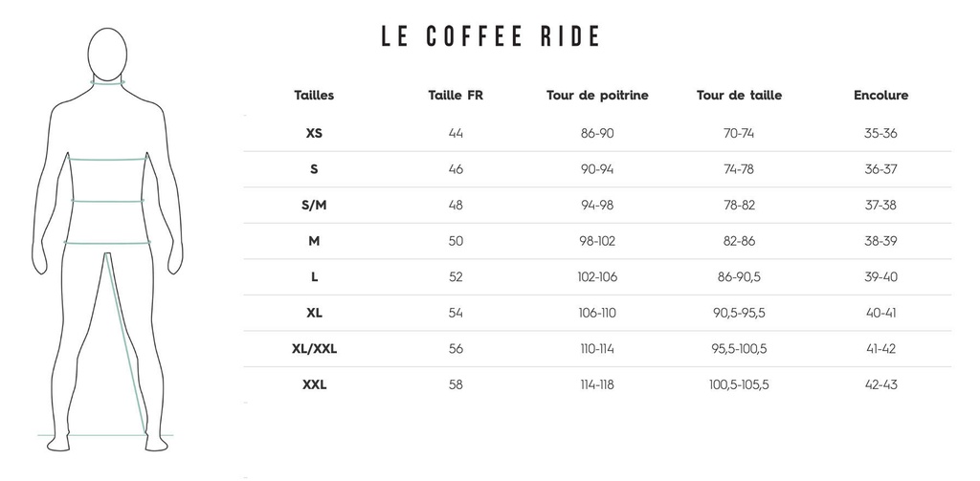Click the French size 58 cell

pos(456,385)
